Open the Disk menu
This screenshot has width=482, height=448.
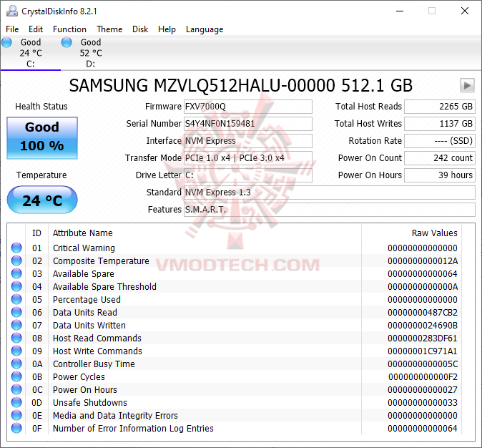coord(140,29)
